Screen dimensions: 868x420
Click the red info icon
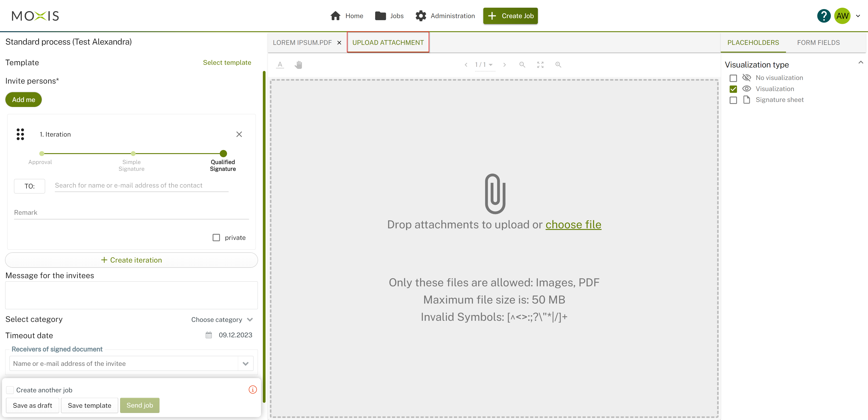[252, 390]
